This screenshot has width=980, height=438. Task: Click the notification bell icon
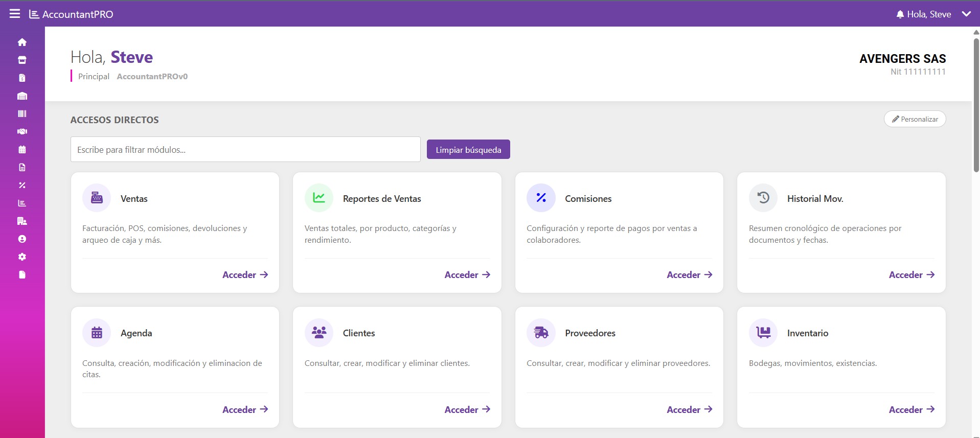click(900, 14)
